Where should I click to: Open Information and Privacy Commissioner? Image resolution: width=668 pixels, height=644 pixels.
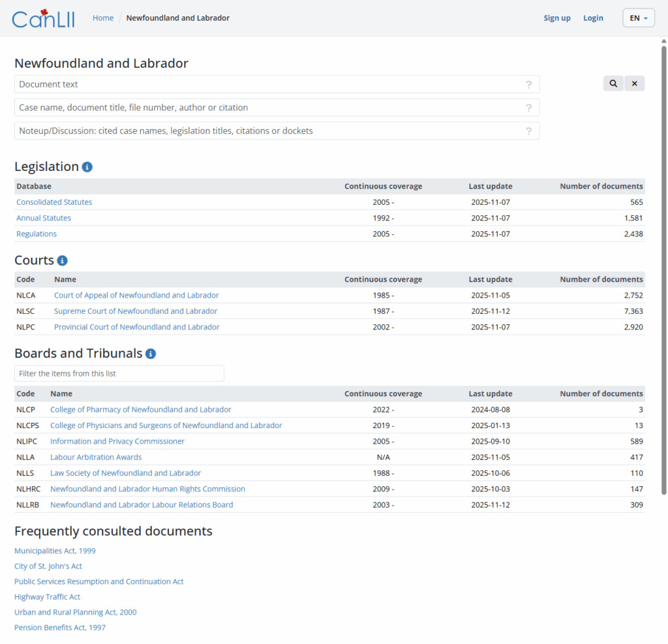pyautogui.click(x=117, y=442)
